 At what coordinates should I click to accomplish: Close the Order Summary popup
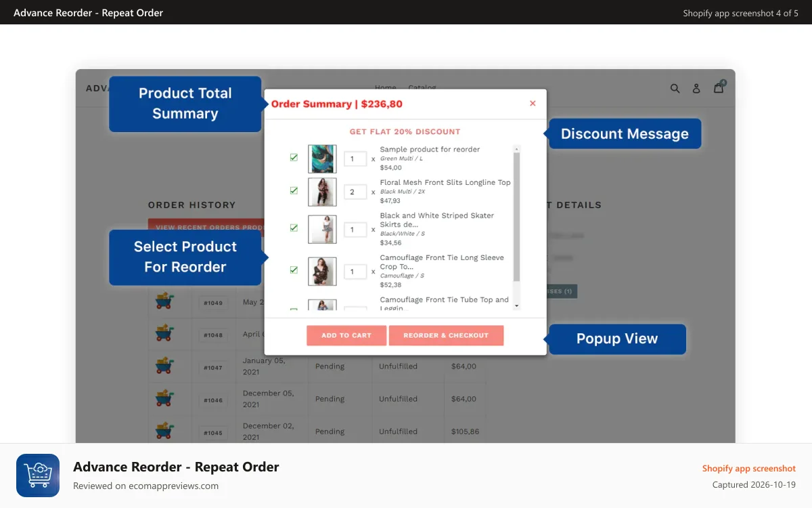(533, 104)
